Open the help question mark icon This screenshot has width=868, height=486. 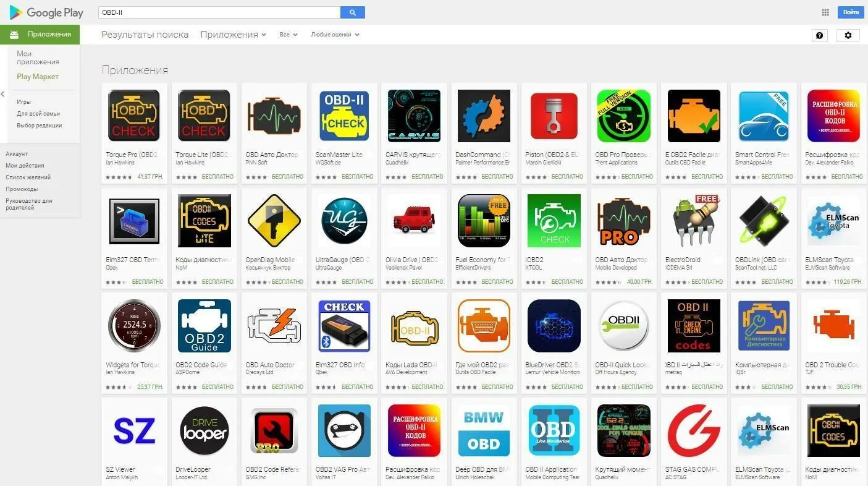tap(820, 35)
